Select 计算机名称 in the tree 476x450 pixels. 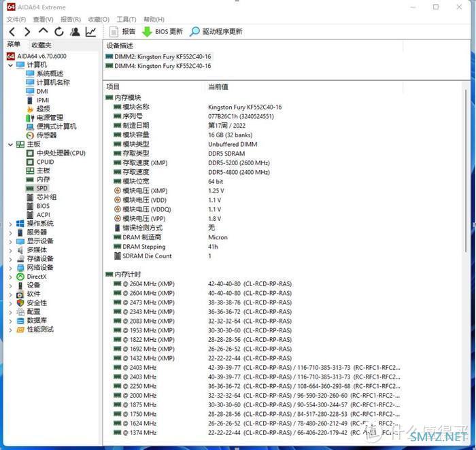pos(48,82)
